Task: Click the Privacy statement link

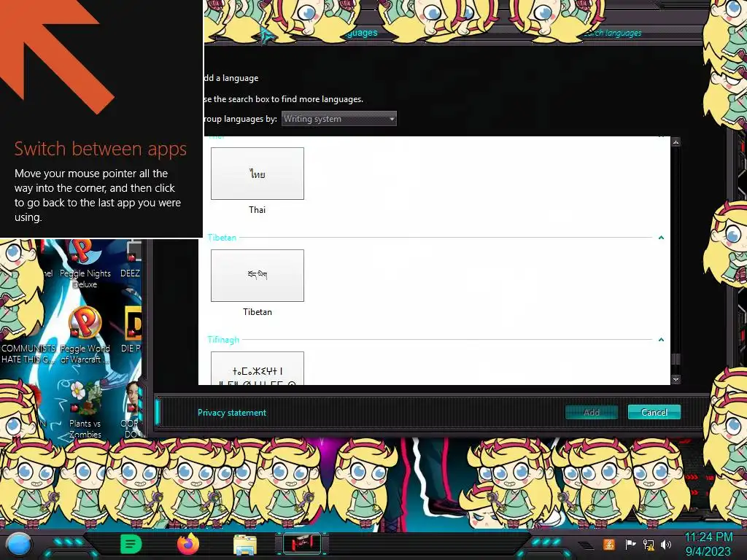Action: [x=232, y=413]
